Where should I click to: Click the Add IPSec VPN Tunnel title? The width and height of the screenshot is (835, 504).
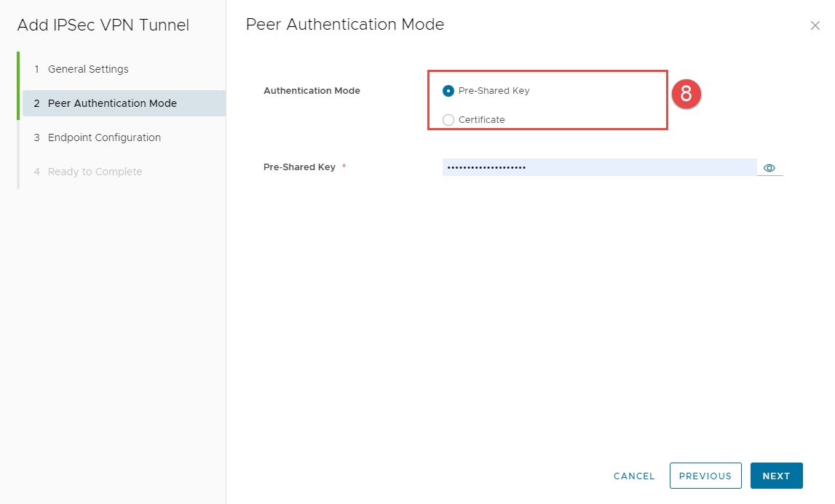103,25
